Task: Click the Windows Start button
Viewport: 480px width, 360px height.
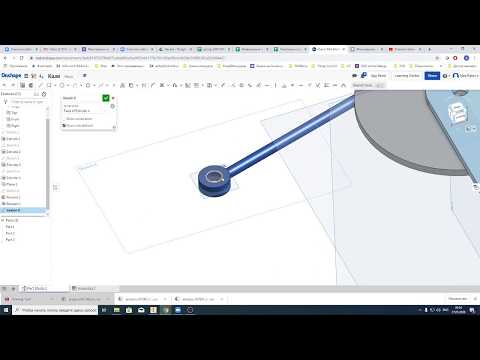Action: tap(6, 310)
